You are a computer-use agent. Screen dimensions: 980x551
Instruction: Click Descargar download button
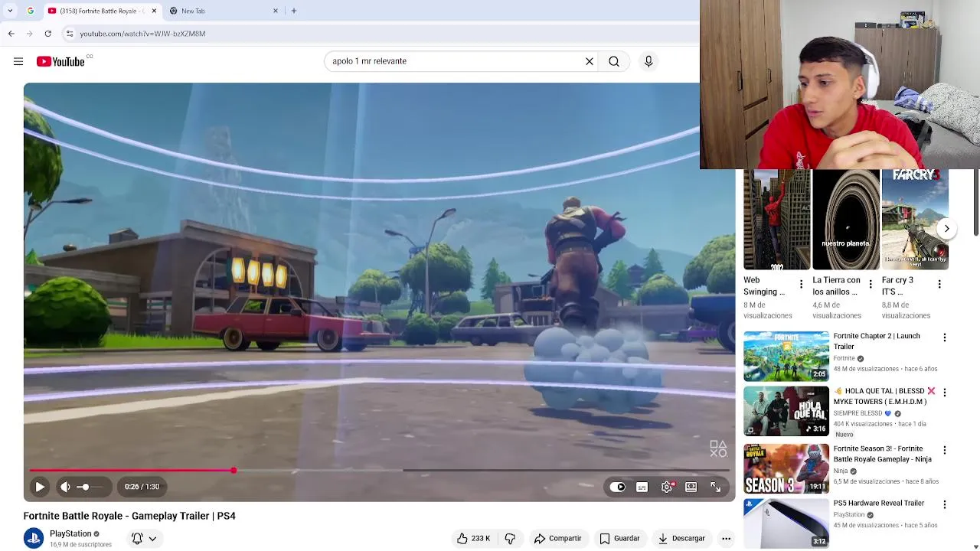tap(681, 539)
